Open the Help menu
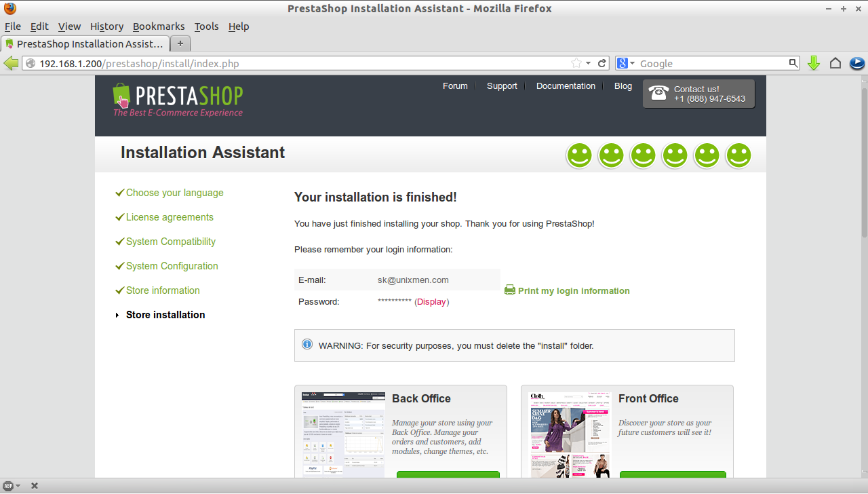Image resolution: width=868 pixels, height=494 pixels. 239,26
